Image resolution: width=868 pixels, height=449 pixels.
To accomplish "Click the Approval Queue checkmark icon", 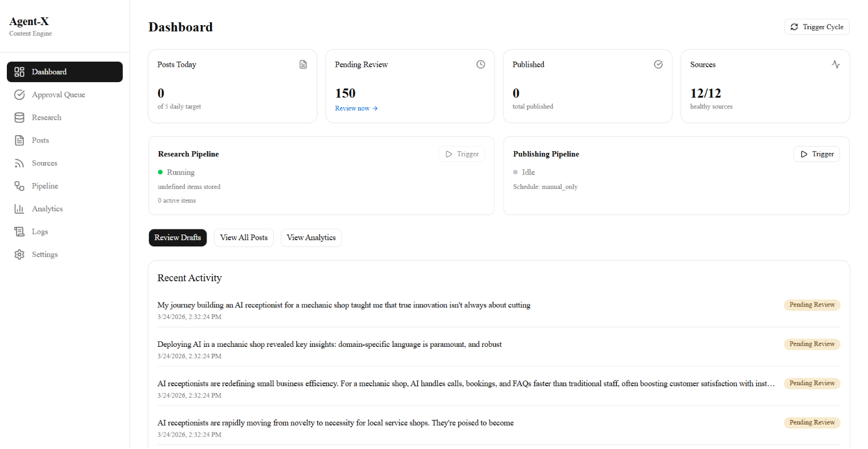I will click(19, 95).
